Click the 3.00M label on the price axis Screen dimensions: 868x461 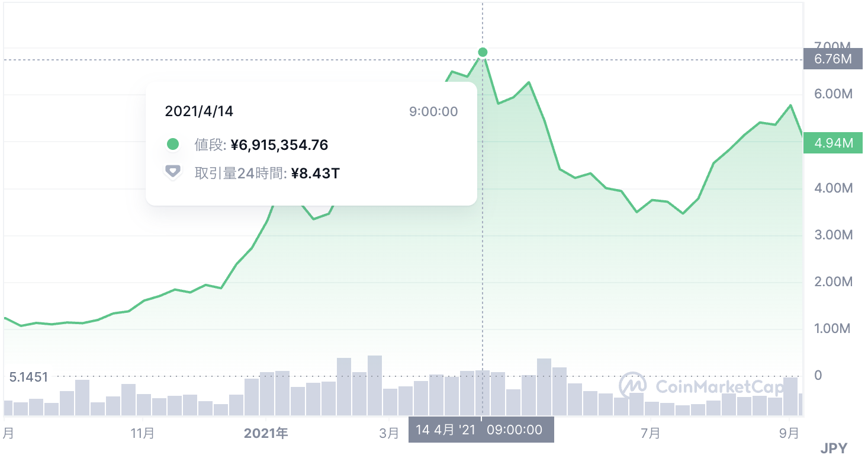(833, 235)
